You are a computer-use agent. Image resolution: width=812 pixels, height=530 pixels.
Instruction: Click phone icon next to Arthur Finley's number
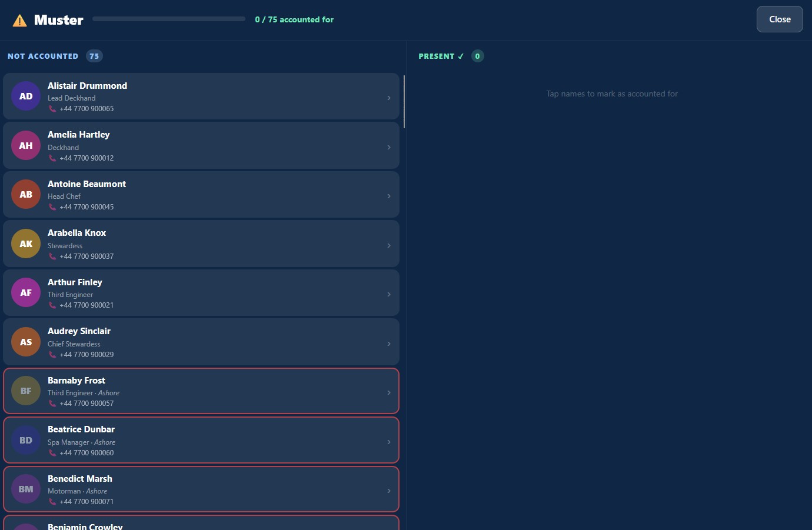[52, 305]
